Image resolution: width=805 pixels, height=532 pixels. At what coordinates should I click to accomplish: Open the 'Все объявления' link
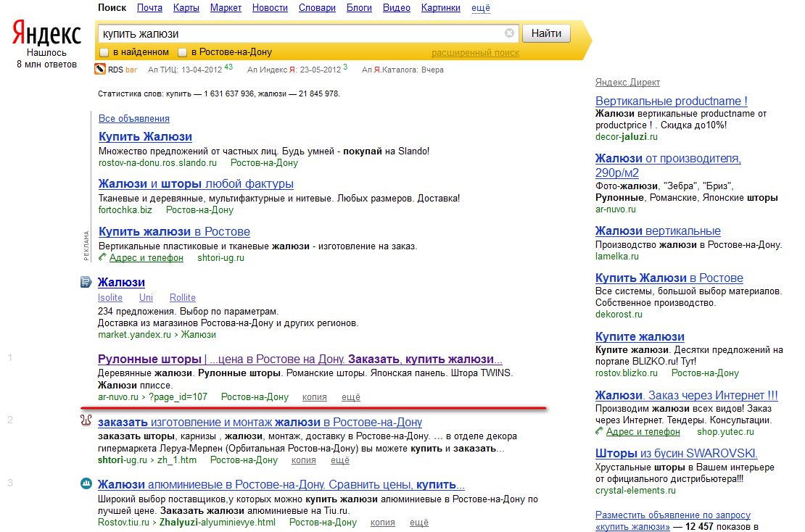coord(134,119)
